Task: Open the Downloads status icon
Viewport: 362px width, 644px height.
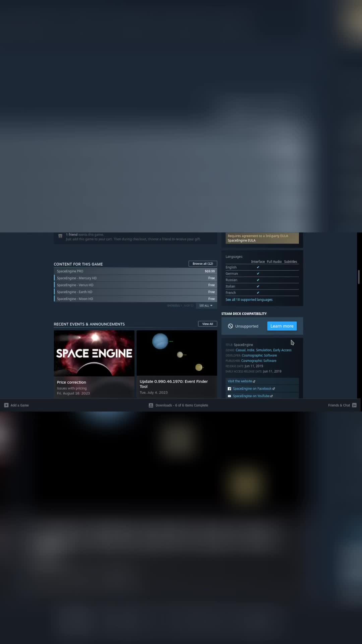Action: (151, 405)
